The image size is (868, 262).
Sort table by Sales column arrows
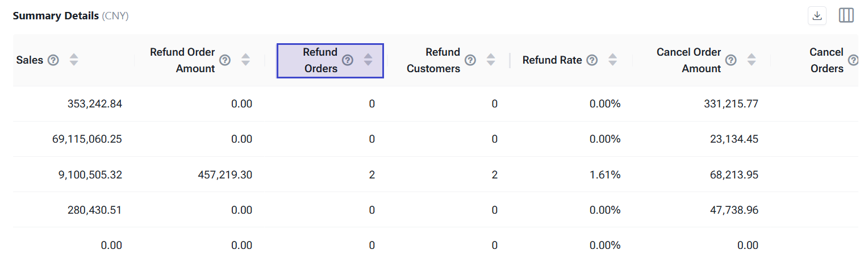point(74,60)
